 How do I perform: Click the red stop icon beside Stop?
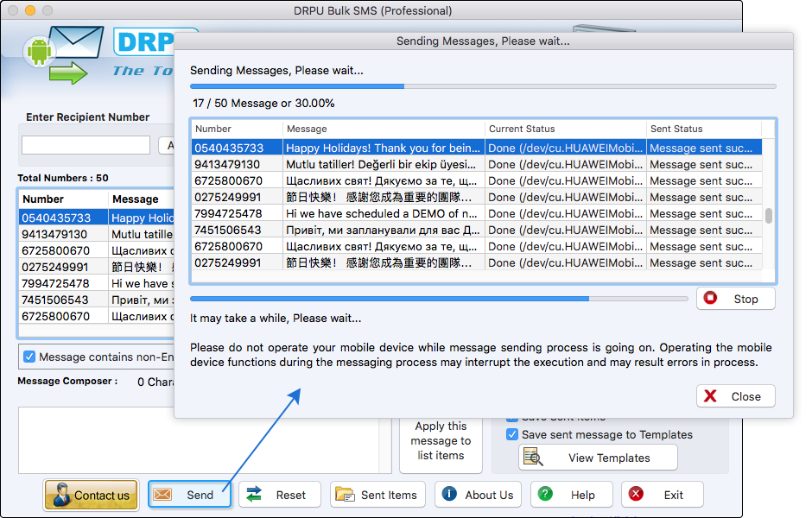[x=710, y=298]
